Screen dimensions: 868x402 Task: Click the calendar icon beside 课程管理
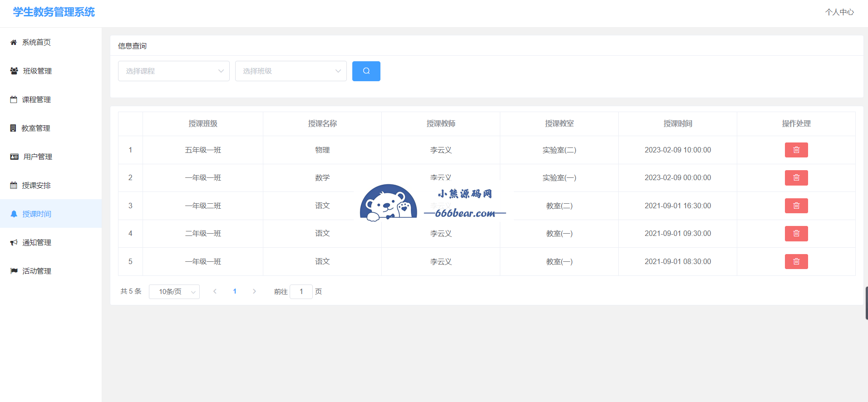[x=14, y=99]
